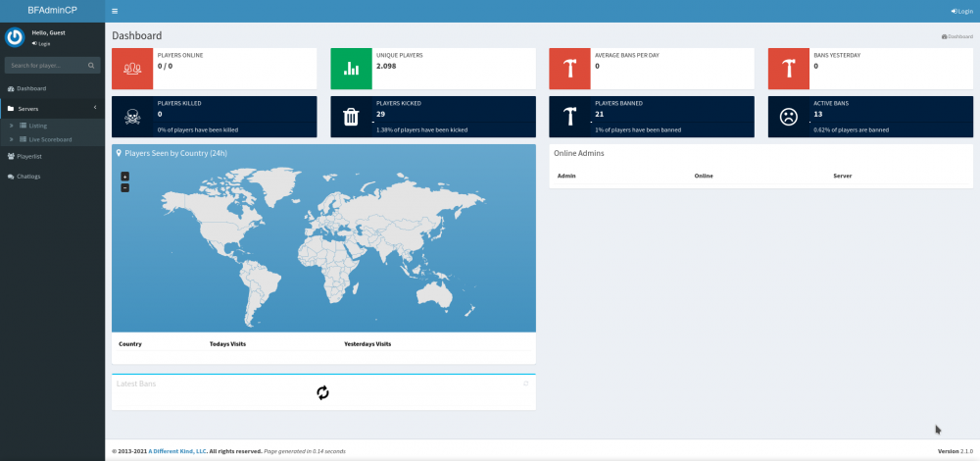The image size is (980, 461).
Task: Open Chatlogs in the sidebar
Action: 28,177
